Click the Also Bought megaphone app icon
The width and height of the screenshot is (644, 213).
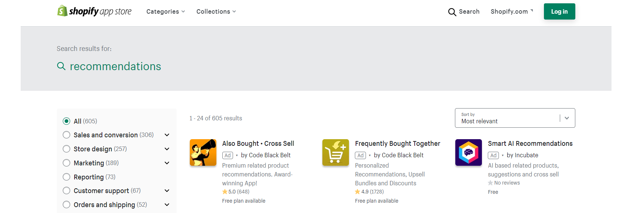tap(203, 152)
